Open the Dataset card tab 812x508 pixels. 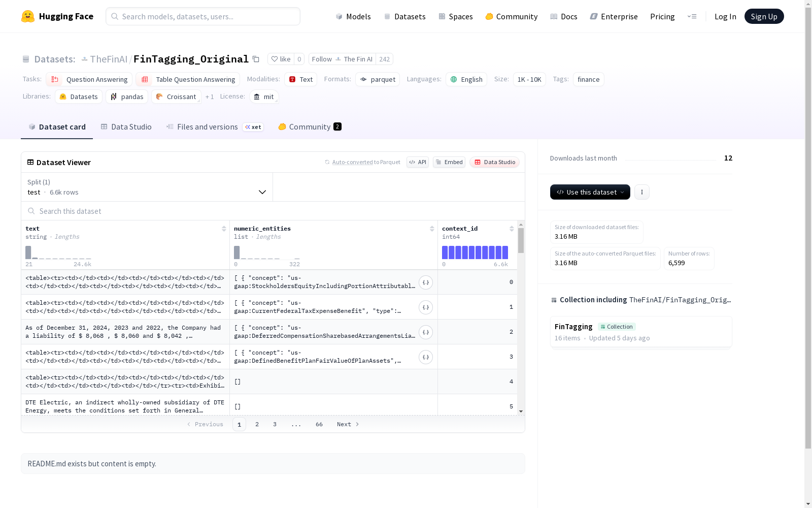click(57, 127)
